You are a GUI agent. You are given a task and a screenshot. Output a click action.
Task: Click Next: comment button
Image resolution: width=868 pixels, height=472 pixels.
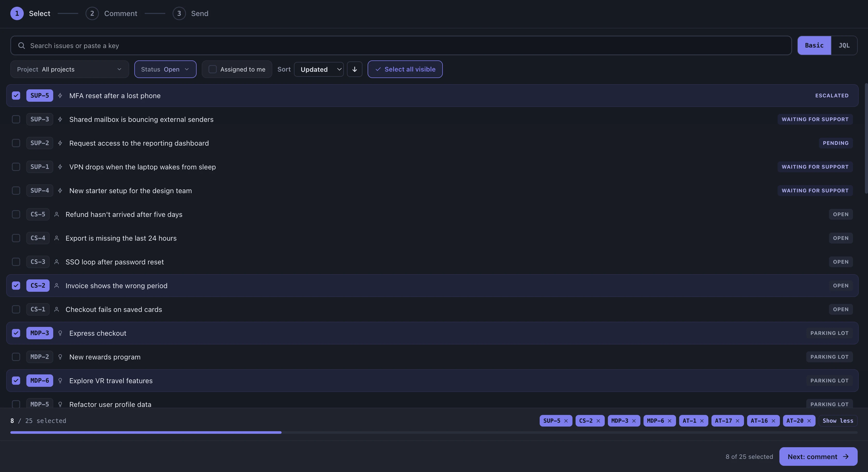click(x=818, y=457)
